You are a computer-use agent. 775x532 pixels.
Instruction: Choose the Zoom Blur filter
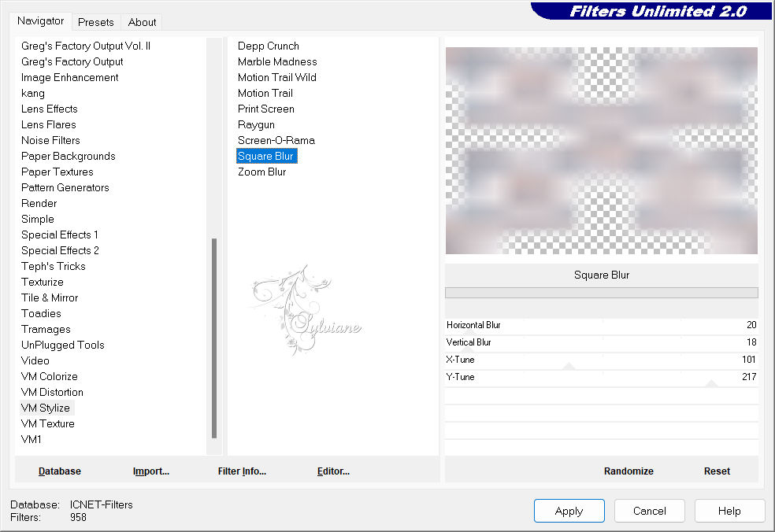click(x=262, y=172)
